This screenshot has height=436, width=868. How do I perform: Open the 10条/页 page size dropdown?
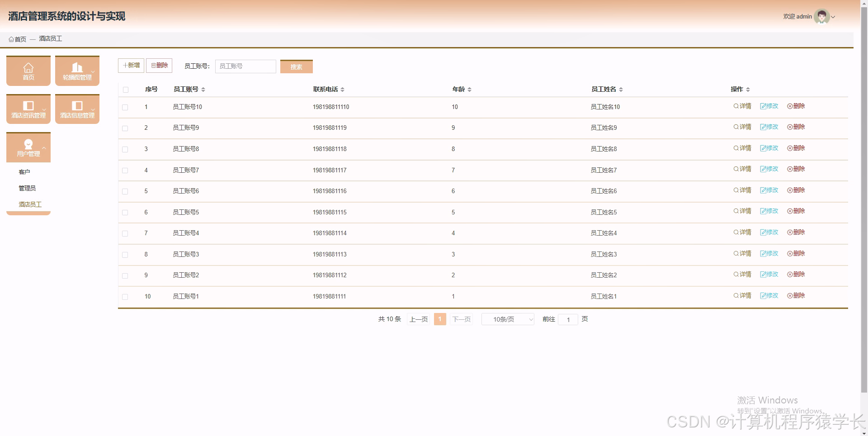tap(508, 319)
